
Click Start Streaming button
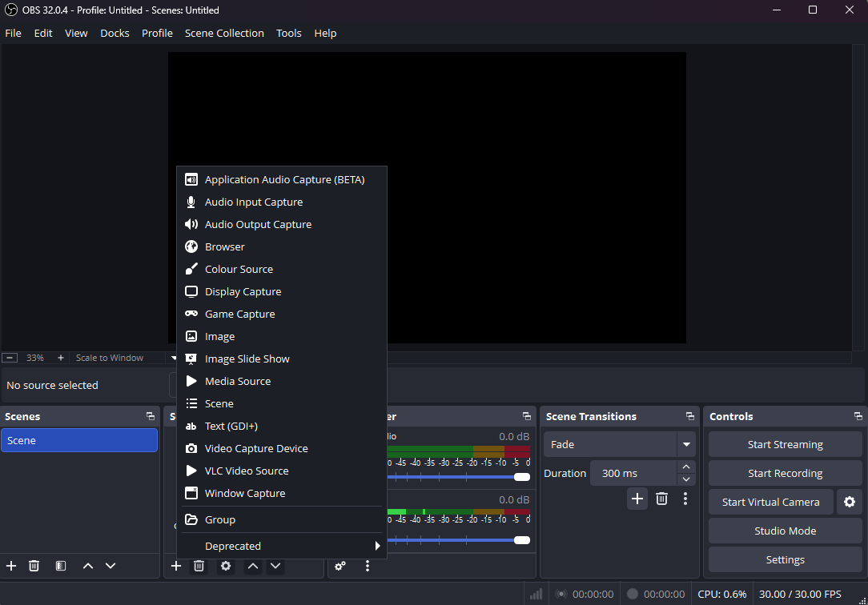point(785,444)
